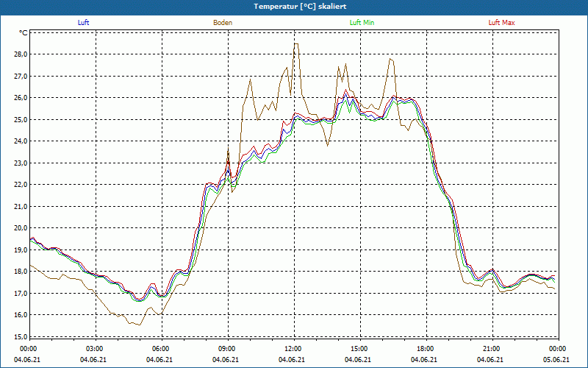This screenshot has width=588, height=368.
Task: Click the 21,0 y-axis value
Action: click(21, 207)
